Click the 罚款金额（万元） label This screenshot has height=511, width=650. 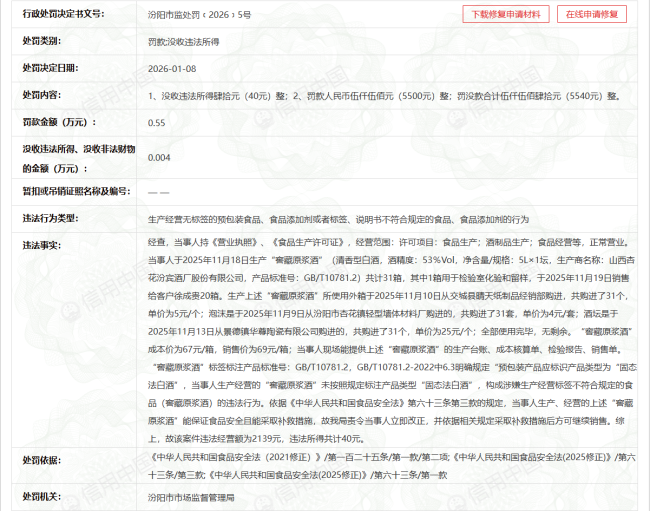59,122
